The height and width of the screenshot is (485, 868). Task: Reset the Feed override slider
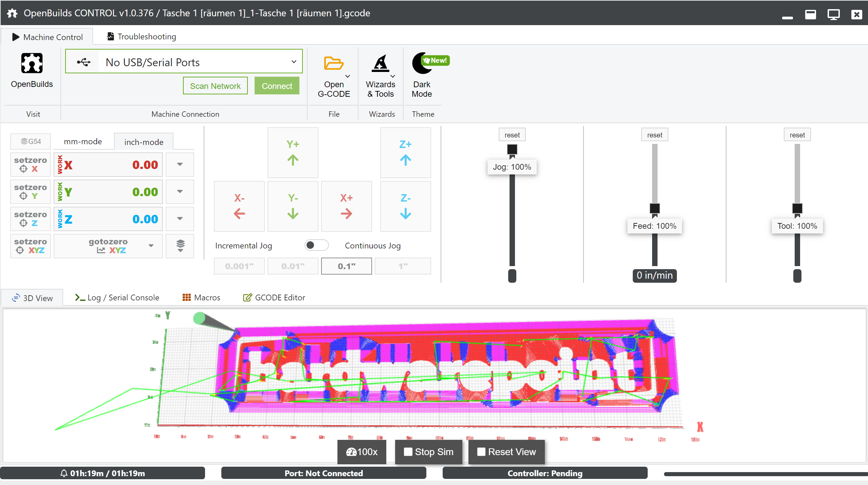tap(654, 135)
